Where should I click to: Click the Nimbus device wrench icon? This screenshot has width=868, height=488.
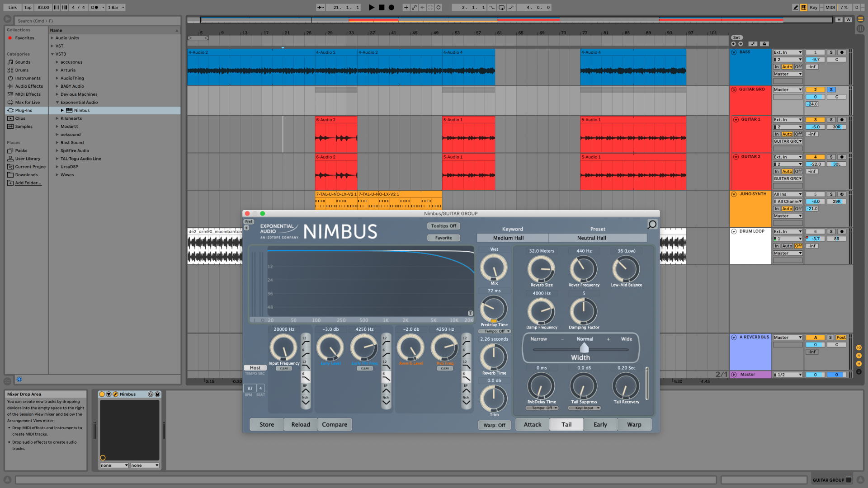tap(115, 394)
